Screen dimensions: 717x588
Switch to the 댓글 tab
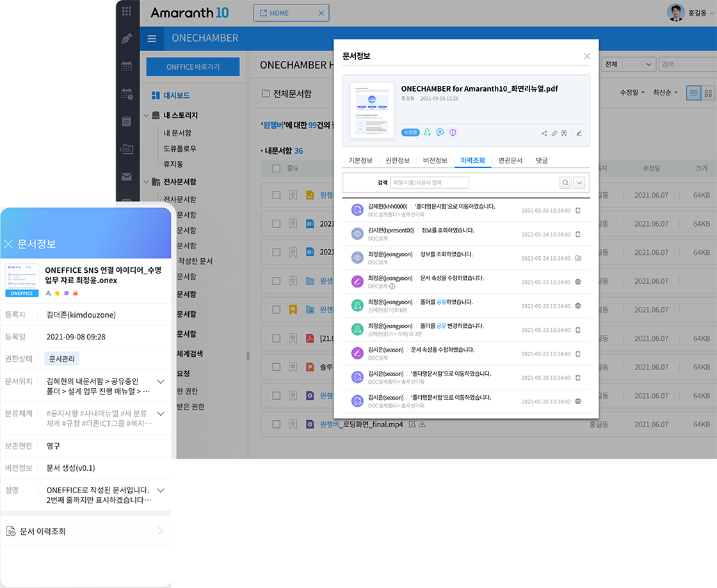tap(542, 160)
